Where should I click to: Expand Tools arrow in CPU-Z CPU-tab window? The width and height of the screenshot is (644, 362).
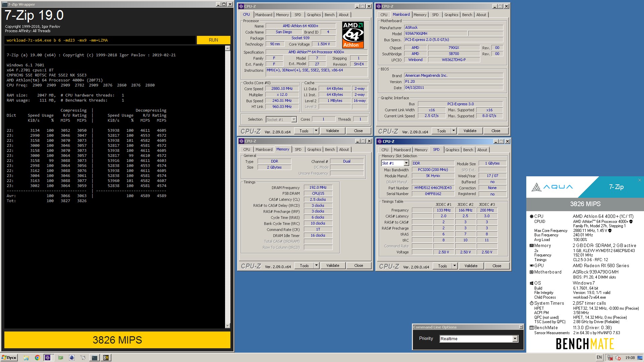[316, 131]
